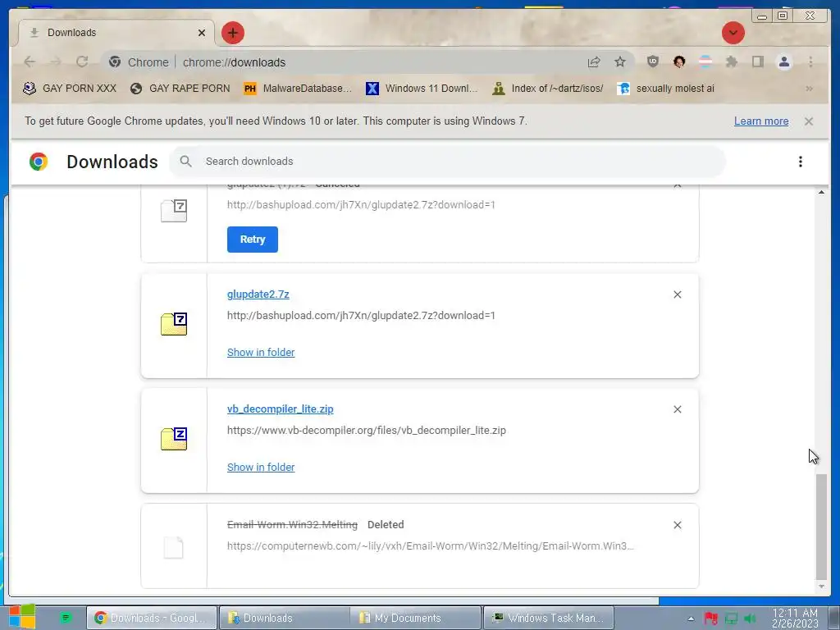The image size is (840, 630).
Task: Click the share page icon in the address bar
Action: click(594, 62)
